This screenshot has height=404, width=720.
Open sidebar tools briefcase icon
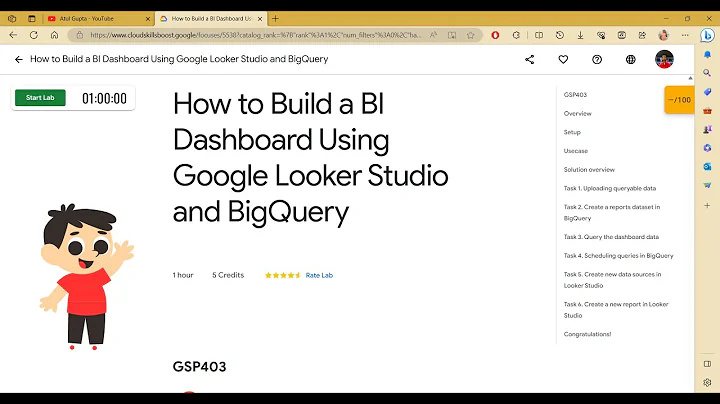[x=707, y=111]
